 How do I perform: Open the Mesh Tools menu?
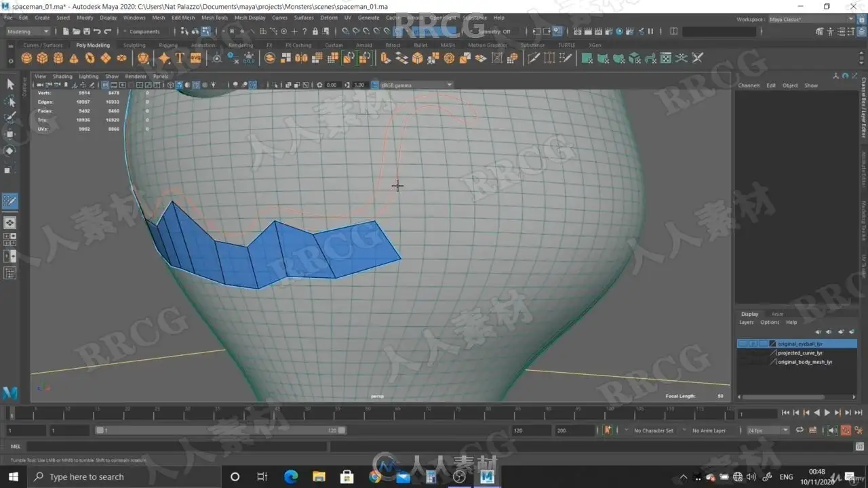pyautogui.click(x=214, y=18)
